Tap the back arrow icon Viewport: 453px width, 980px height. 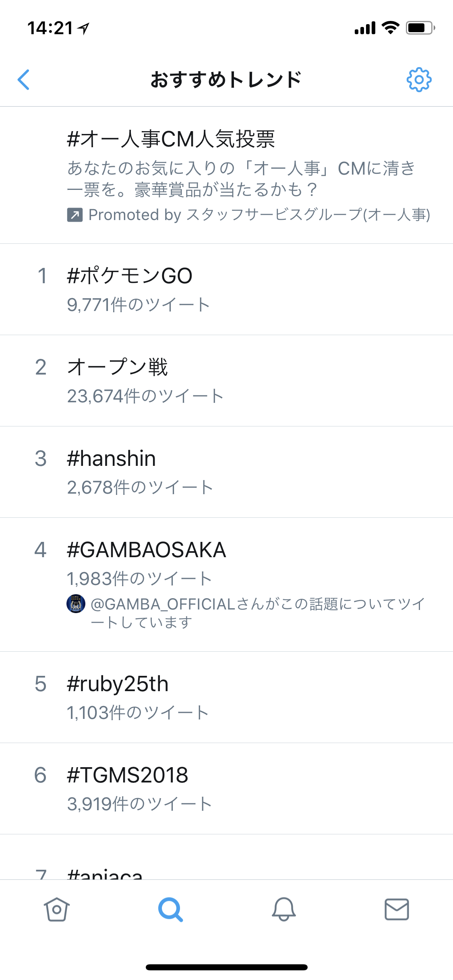tap(24, 79)
